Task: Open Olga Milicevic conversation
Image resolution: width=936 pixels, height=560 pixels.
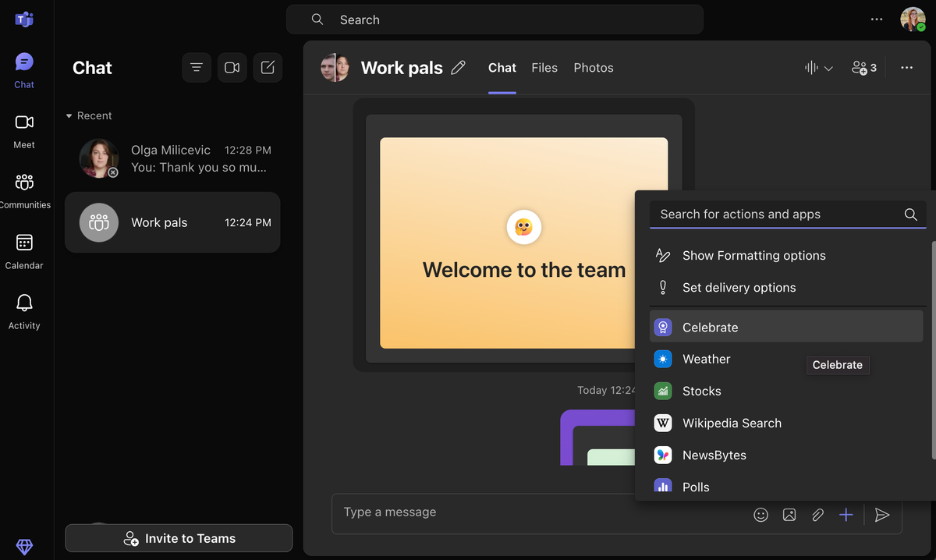Action: pyautogui.click(x=172, y=158)
